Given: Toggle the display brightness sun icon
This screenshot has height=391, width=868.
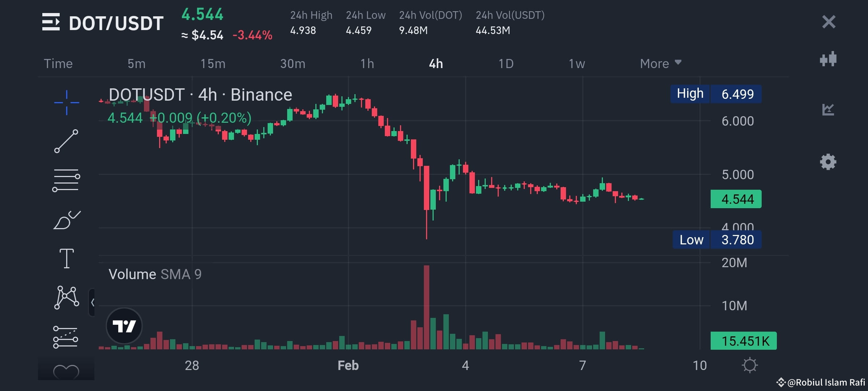Looking at the screenshot, I should 749,365.
